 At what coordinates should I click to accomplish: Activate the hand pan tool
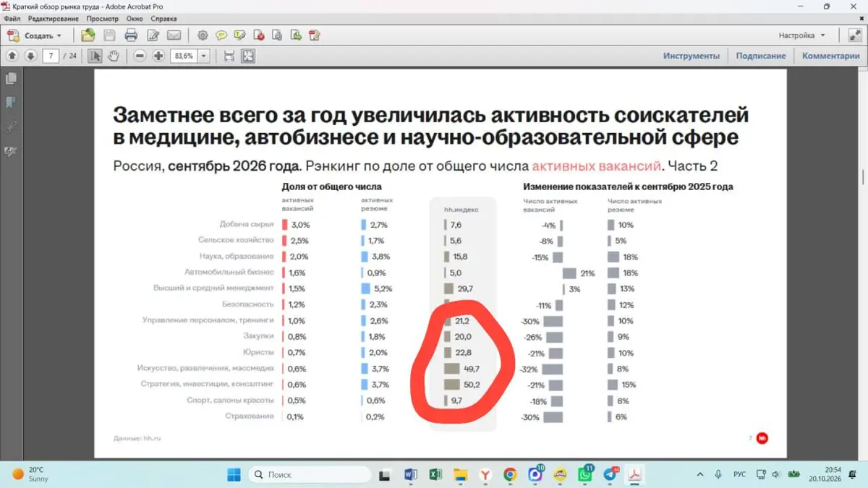pyautogui.click(x=113, y=56)
